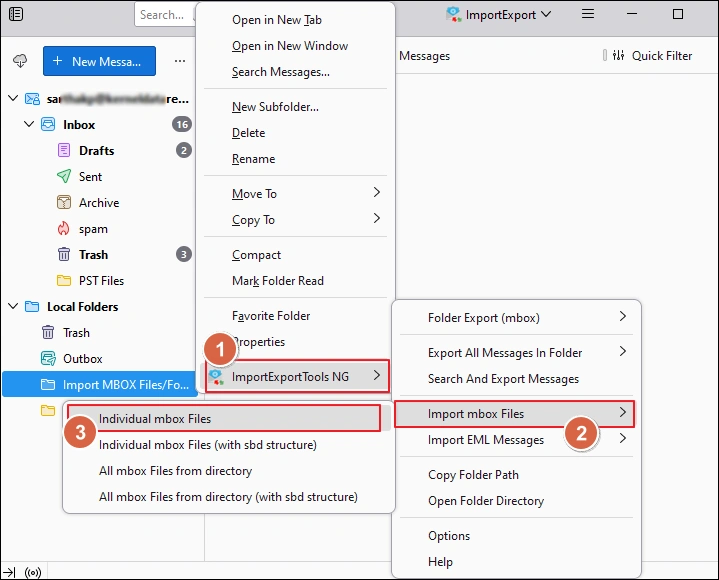Expand the Folder Export (mbox) submenu
Image resolution: width=719 pixels, height=580 pixels.
point(622,316)
